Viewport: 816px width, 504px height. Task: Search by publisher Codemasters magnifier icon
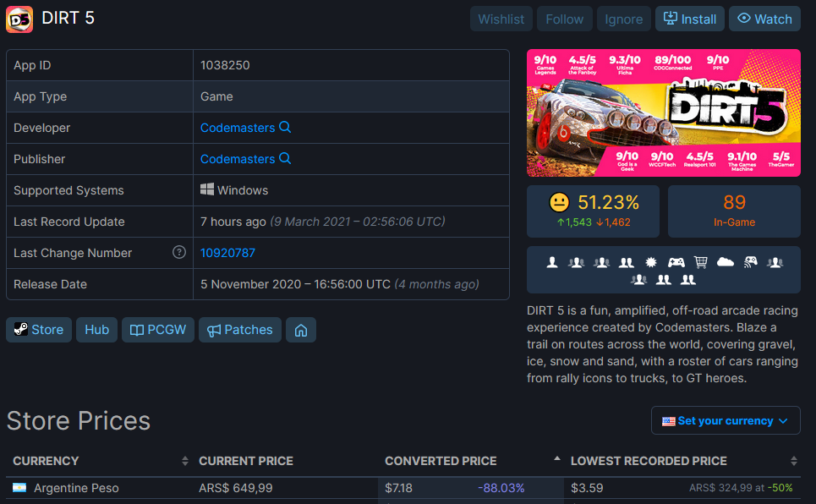click(285, 158)
